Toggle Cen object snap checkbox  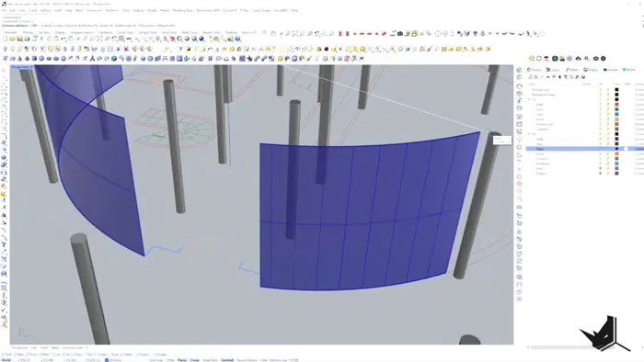pyautogui.click(x=55, y=355)
